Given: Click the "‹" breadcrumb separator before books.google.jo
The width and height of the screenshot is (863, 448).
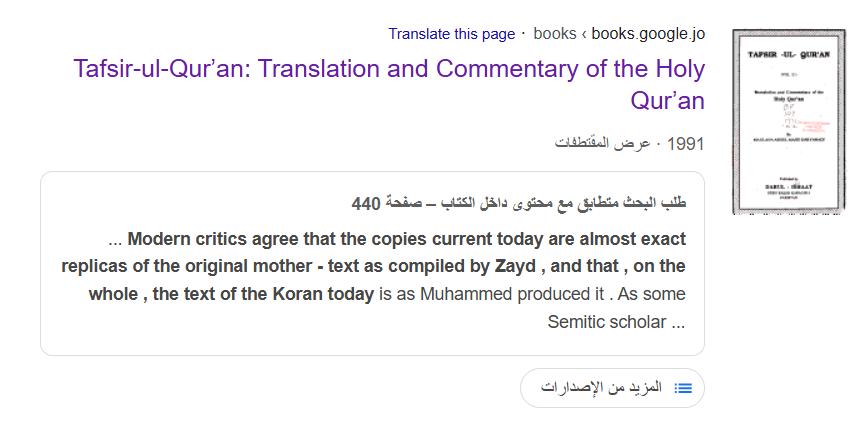Looking at the screenshot, I should pyautogui.click(x=583, y=34).
